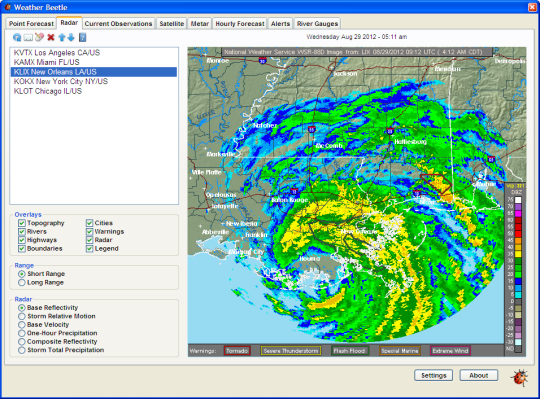Viewport: 540px width, 399px height.
Task: Select KAMX Miami FL/US station
Action: click(94, 62)
